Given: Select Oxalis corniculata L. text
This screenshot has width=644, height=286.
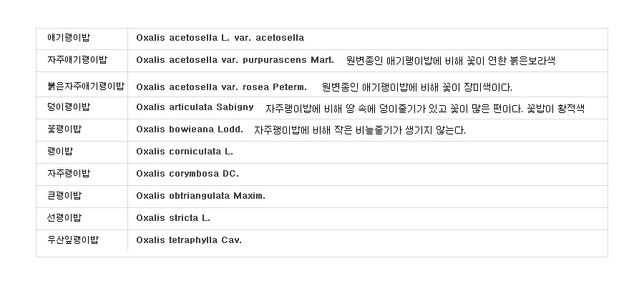Looking at the screenshot, I should [x=185, y=152].
